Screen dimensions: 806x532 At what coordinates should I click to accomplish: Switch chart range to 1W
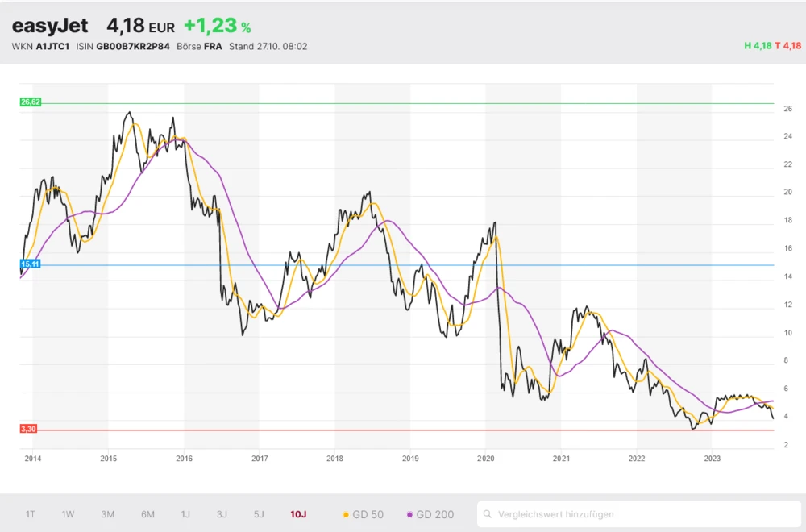click(68, 514)
